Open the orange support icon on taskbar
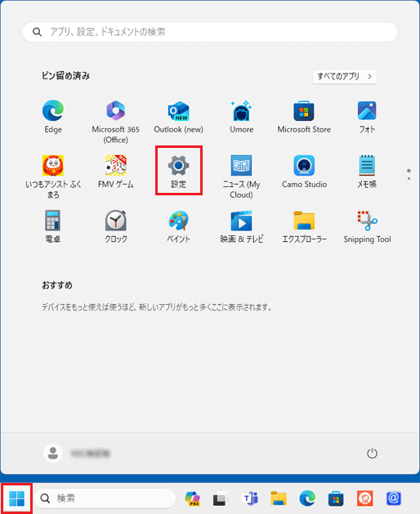The width and height of the screenshot is (420, 514). tap(365, 498)
